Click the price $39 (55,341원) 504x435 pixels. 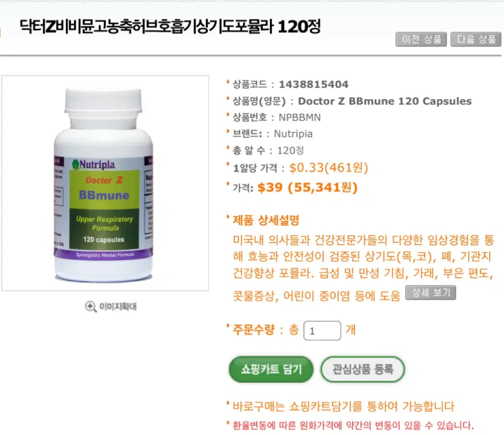coord(307,187)
